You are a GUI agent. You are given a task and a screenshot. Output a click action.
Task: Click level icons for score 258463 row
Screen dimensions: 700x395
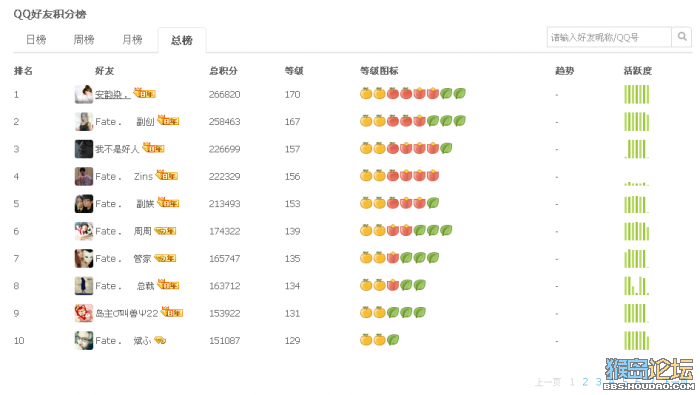click(x=413, y=121)
